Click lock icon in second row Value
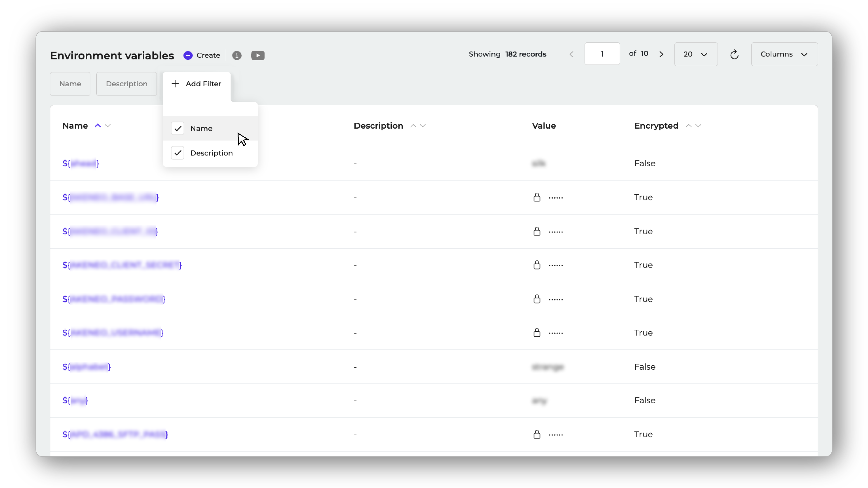The width and height of the screenshot is (868, 488). 537,197
